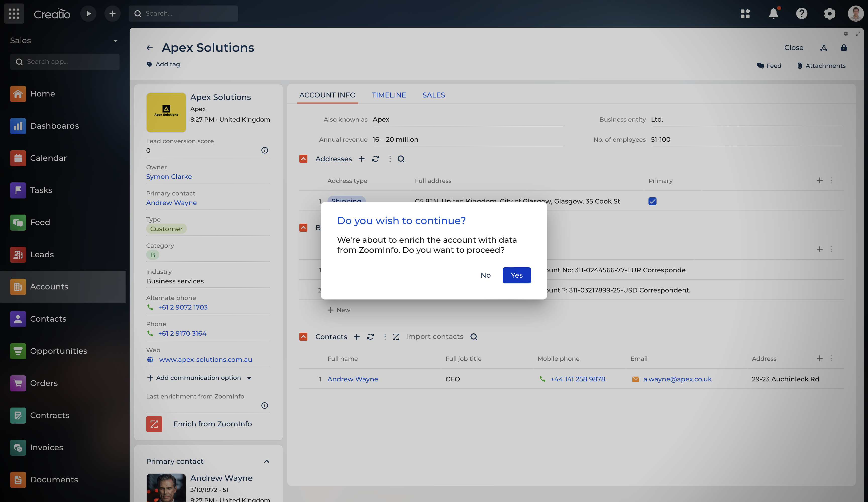Refresh the Addresses list

(375, 159)
